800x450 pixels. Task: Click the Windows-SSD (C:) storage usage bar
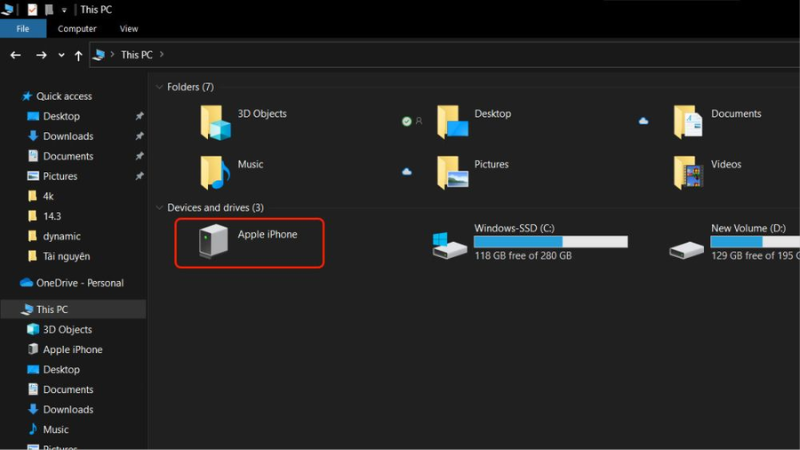click(x=551, y=241)
